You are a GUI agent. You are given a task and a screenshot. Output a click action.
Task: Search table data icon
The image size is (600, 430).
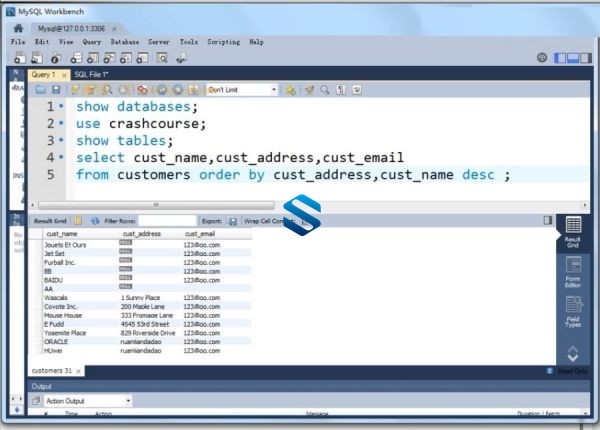(x=162, y=58)
